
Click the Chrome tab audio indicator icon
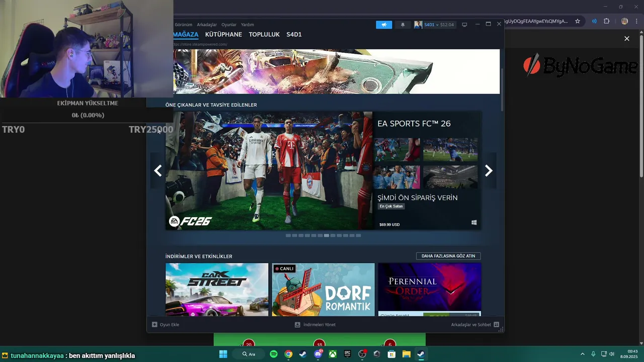click(x=594, y=21)
